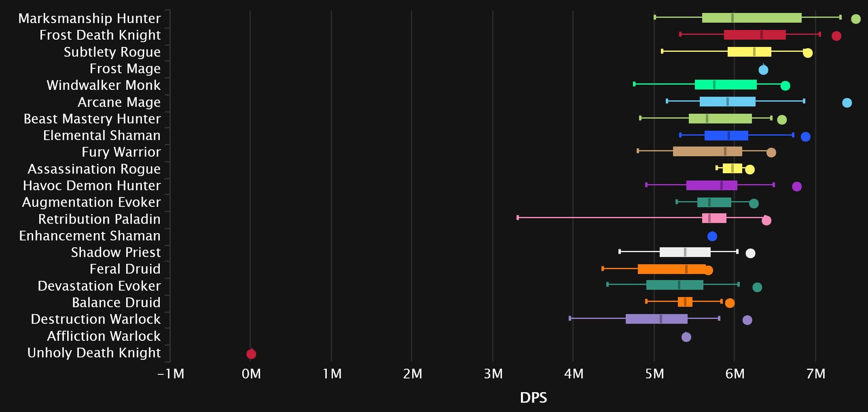The height and width of the screenshot is (412, 868).
Task: Click the Balance Druid orange outlier dot
Action: coord(730,303)
